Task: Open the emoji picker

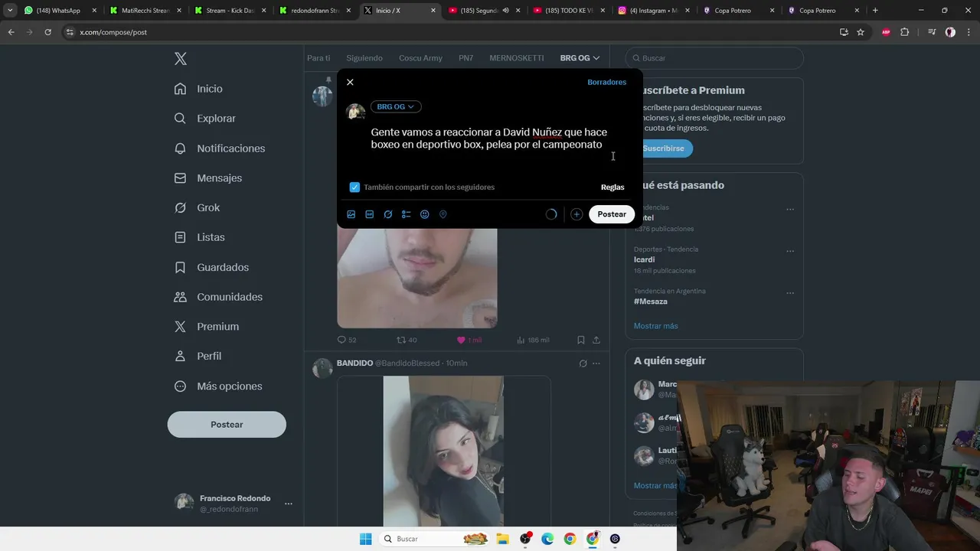Action: (x=425, y=214)
